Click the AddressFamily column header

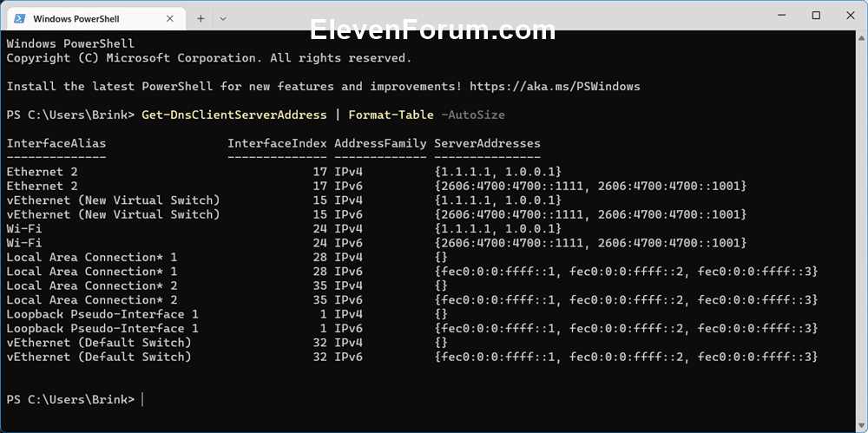pos(380,144)
